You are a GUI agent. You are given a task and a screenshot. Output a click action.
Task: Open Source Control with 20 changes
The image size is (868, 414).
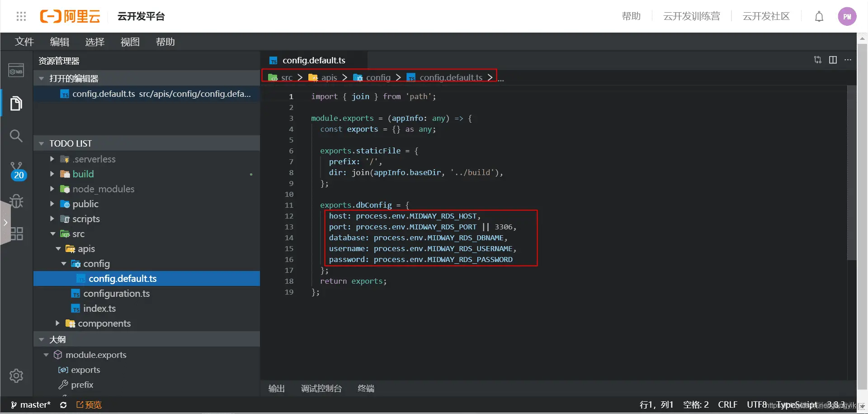click(17, 171)
